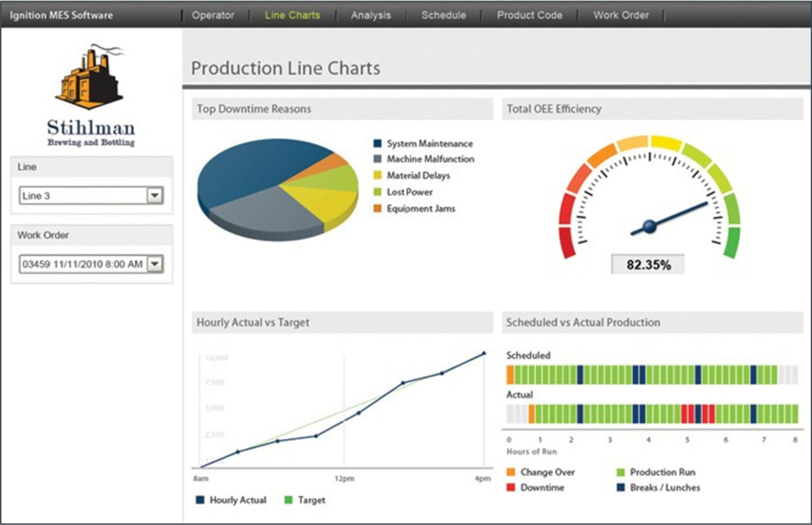The height and width of the screenshot is (525, 812).
Task: Open the Work Order dropdown arrow
Action: coord(155,264)
